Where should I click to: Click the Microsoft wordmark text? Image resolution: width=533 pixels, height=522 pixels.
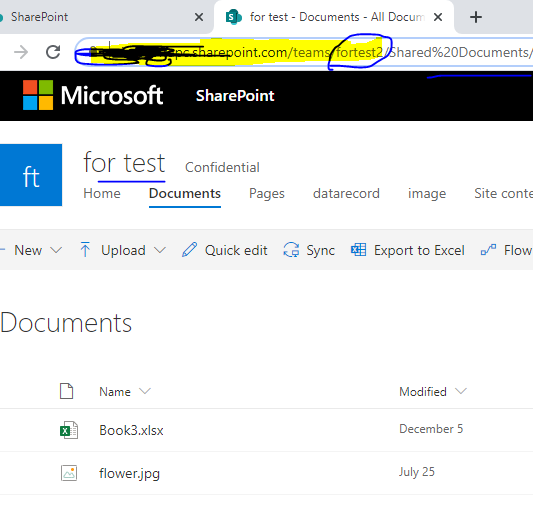coord(112,95)
